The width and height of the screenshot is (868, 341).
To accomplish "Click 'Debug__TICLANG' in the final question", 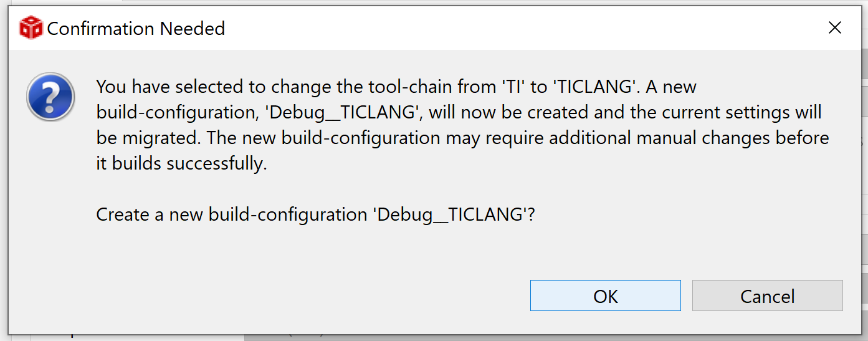I will click(x=450, y=214).
